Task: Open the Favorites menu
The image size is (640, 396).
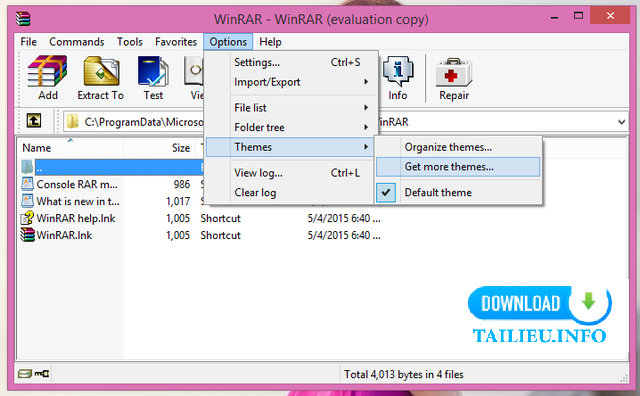Action: tap(176, 42)
